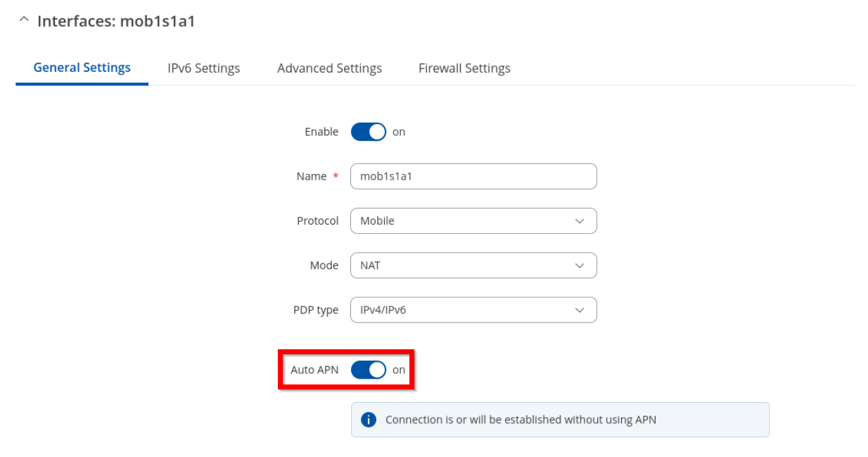Switch to the Advanced Settings tab
The width and height of the screenshot is (868, 457).
[x=329, y=68]
